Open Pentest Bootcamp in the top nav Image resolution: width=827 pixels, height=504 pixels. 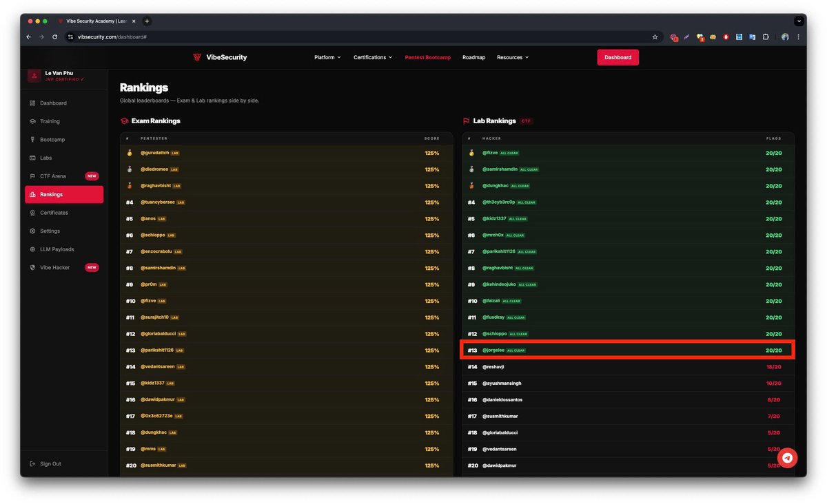428,58
